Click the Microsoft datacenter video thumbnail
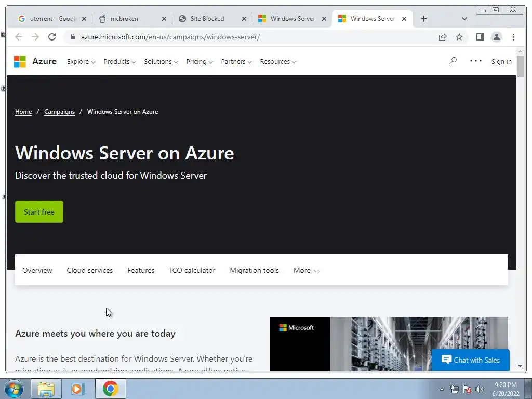 (x=389, y=344)
